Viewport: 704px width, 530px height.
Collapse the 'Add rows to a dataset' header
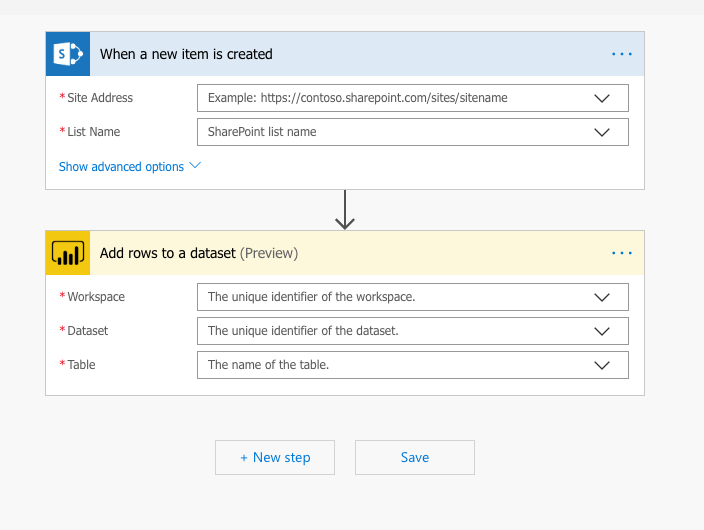(420, 254)
